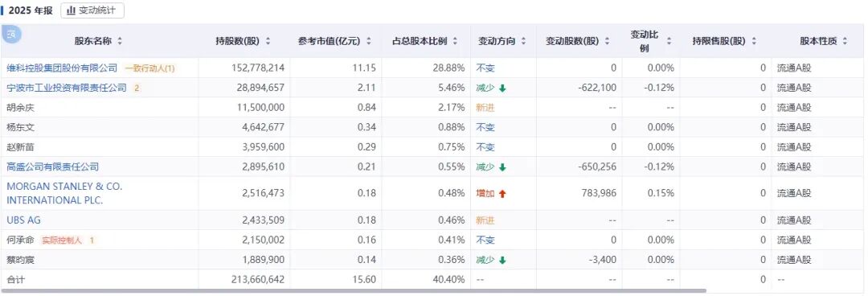868x296 pixels.
Task: Click holdings value 28,894,657
Action: 260,88
